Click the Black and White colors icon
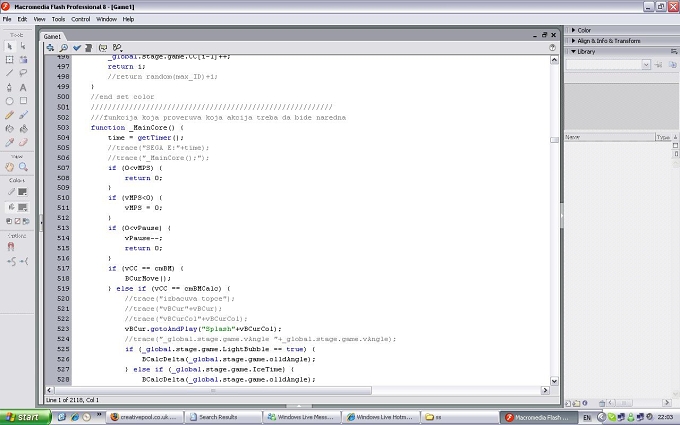 9,221
